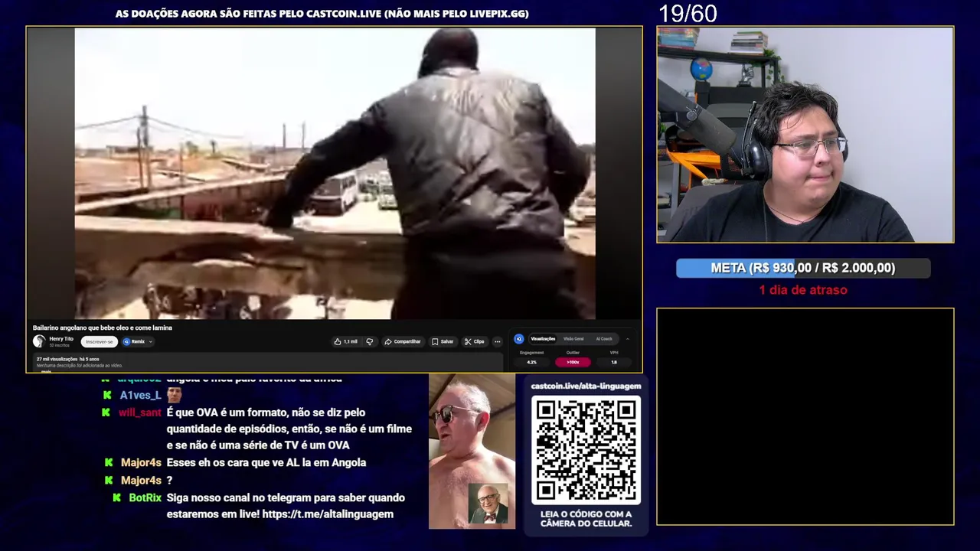
Task: Click the blue IQ extension icon
Action: click(518, 338)
